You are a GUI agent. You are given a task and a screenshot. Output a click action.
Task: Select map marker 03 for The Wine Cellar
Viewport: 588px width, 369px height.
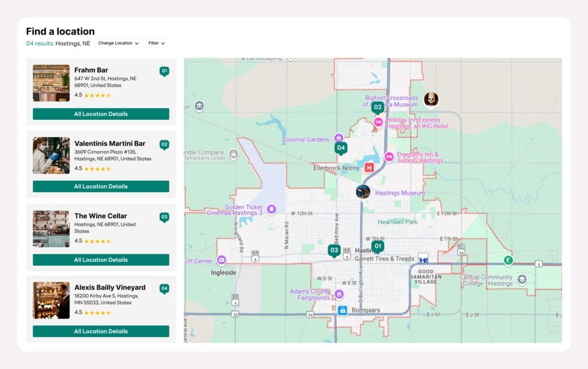(334, 250)
